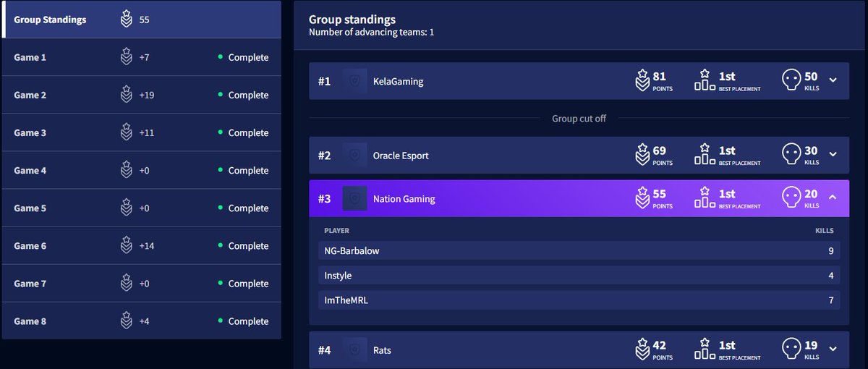Click Oracle Esport best placement podium icon
The width and height of the screenshot is (868, 369).
705,154
